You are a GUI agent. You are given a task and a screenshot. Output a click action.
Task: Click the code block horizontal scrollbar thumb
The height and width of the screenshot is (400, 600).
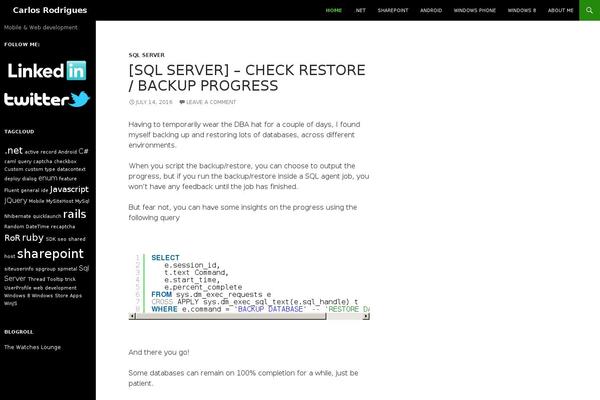coord(231,316)
